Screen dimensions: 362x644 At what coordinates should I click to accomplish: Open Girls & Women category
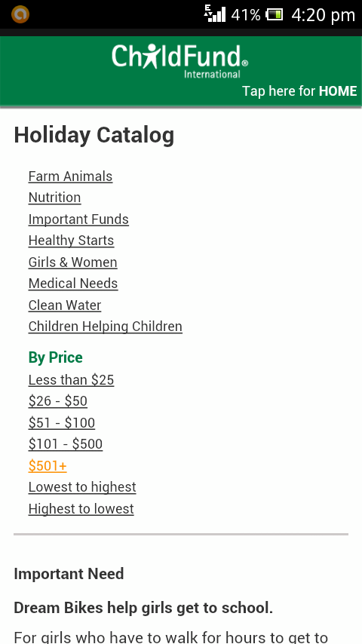pos(72,262)
